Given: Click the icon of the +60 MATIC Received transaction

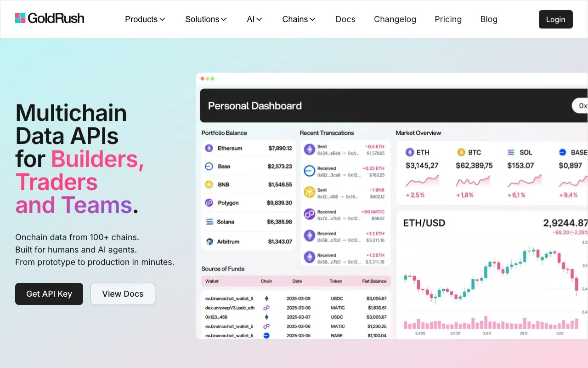Looking at the screenshot, I should [309, 214].
